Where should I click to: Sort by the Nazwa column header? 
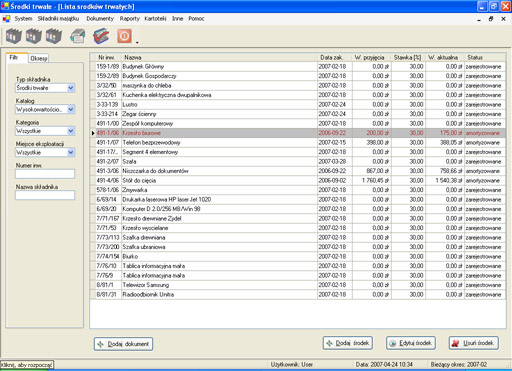pos(219,57)
